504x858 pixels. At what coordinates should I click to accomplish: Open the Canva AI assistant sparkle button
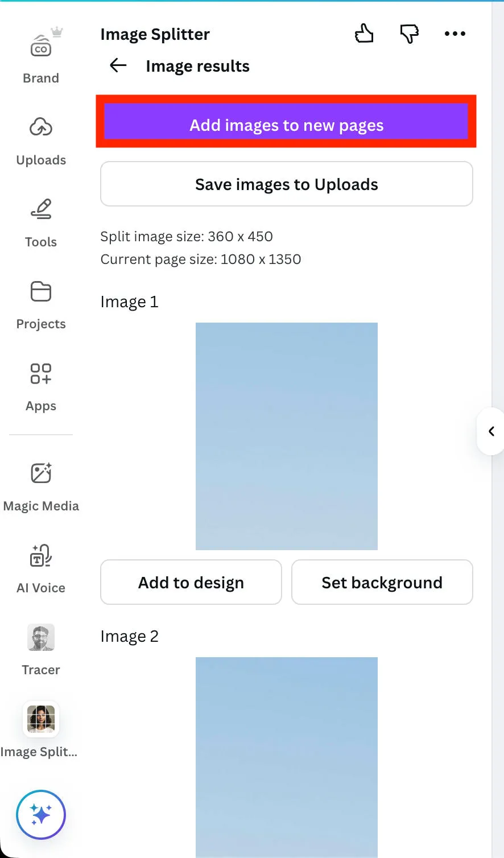coord(41,815)
